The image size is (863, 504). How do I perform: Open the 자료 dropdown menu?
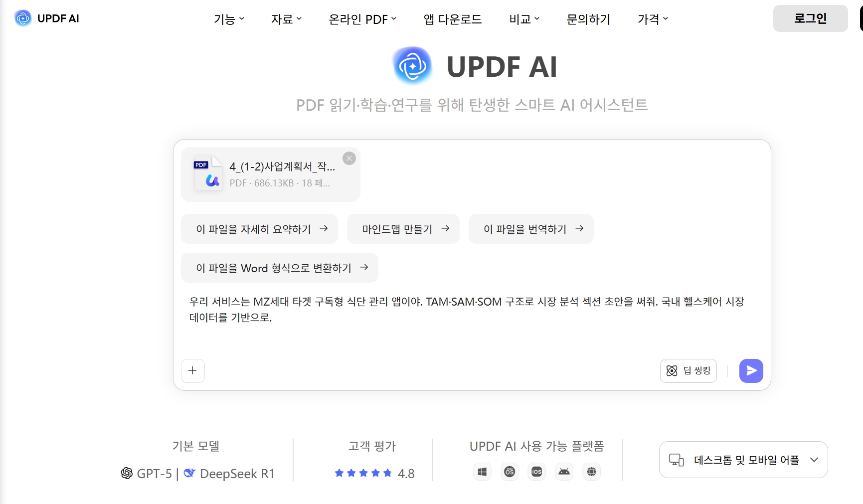click(286, 19)
